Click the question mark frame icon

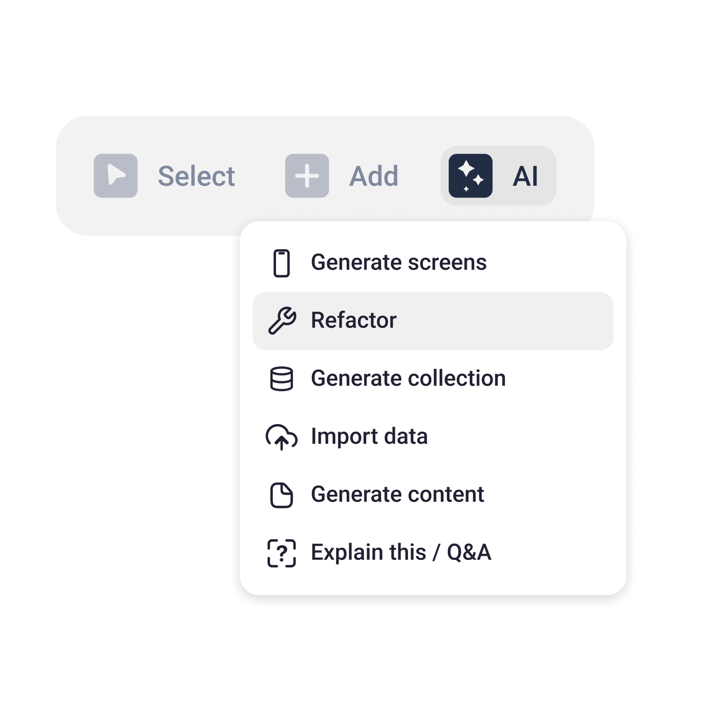pyautogui.click(x=281, y=553)
